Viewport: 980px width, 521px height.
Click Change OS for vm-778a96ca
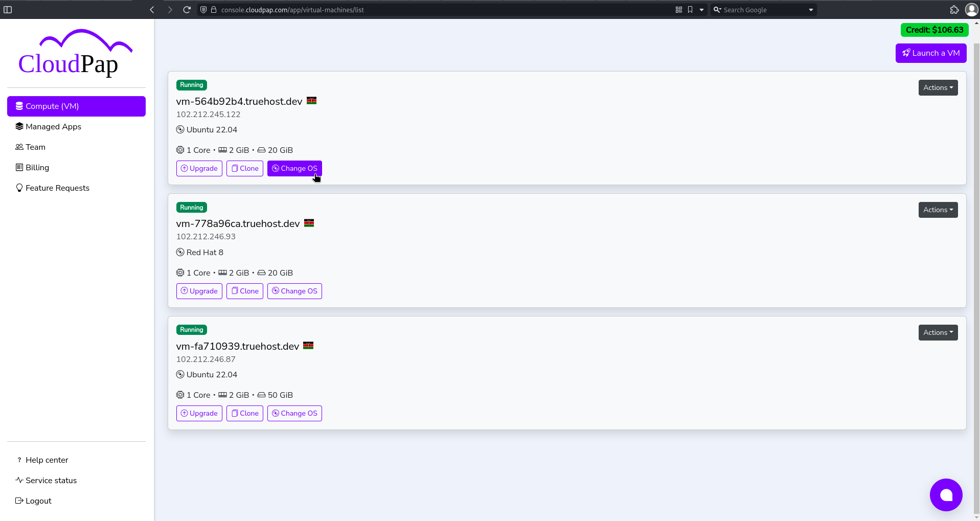(294, 291)
